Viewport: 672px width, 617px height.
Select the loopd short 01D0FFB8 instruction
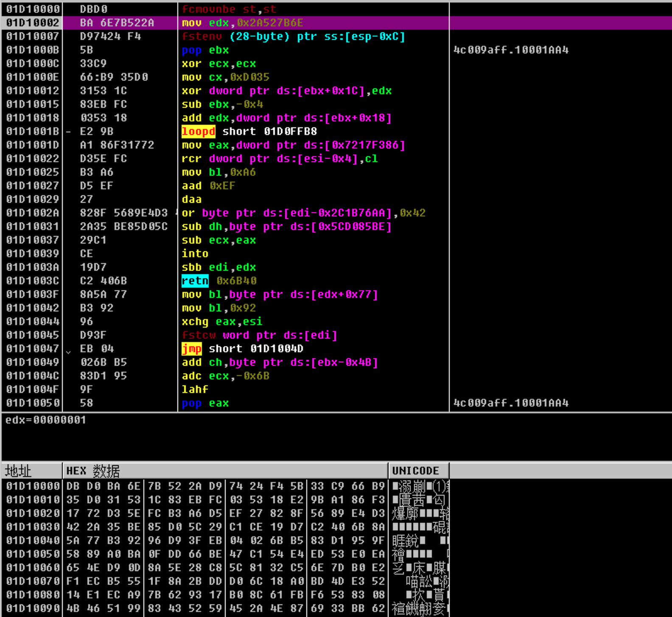pyautogui.click(x=249, y=132)
